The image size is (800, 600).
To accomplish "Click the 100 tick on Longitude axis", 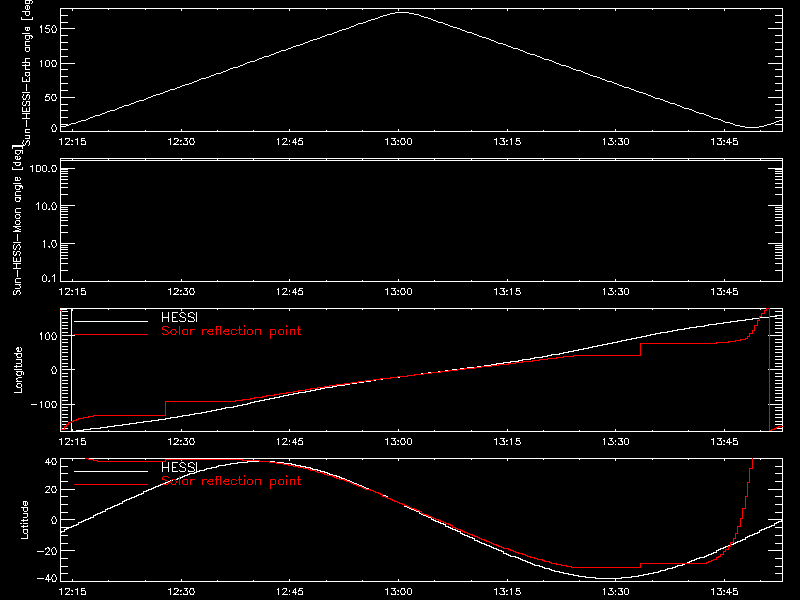I will (x=48, y=336).
